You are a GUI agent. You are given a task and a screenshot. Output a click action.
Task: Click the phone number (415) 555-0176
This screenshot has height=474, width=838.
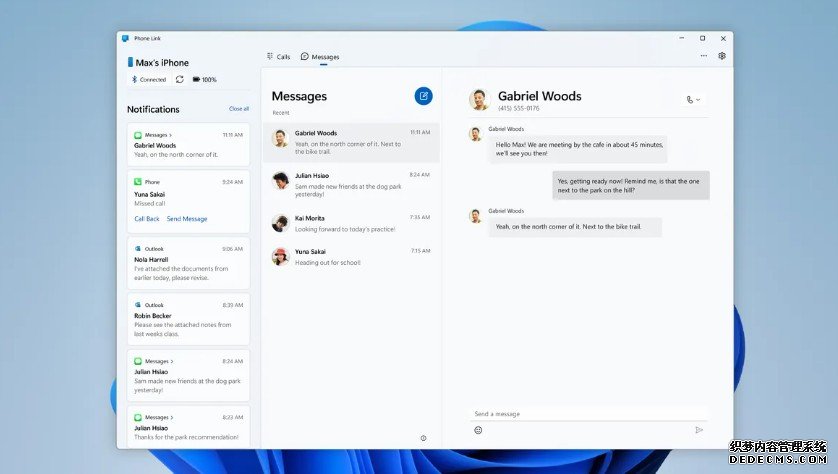(518, 108)
